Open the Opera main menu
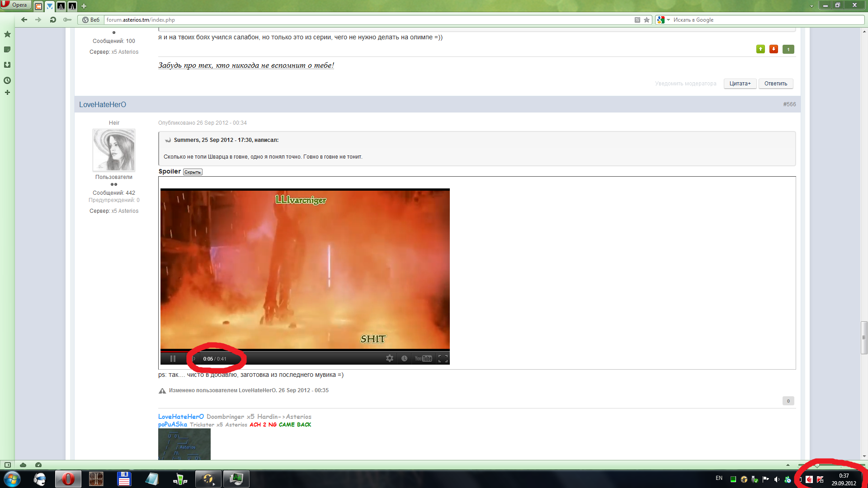868x488 pixels. [15, 5]
